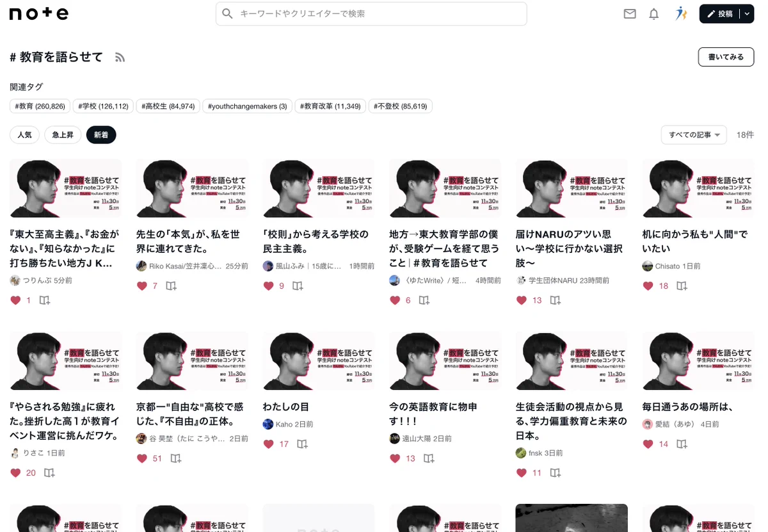Image resolution: width=768 pixels, height=532 pixels.
Task: Bookmark 毎日通うあの場所は article
Action: (682, 444)
